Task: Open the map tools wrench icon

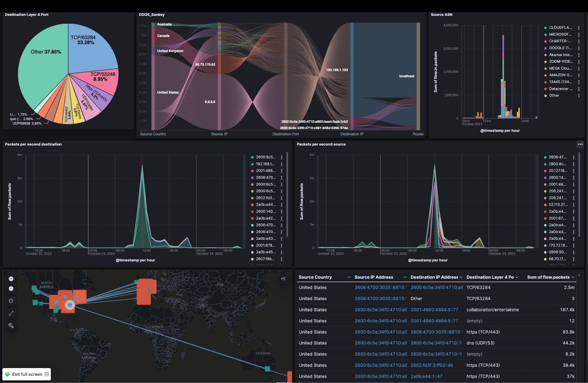Action: point(11,326)
